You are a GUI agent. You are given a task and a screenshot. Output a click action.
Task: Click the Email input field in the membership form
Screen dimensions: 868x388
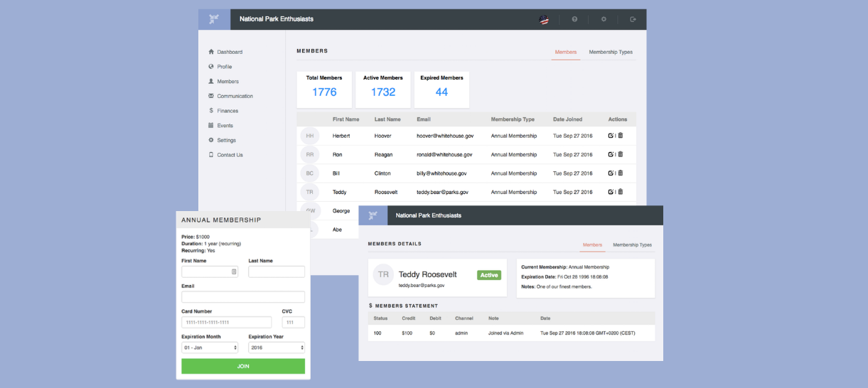pos(243,297)
